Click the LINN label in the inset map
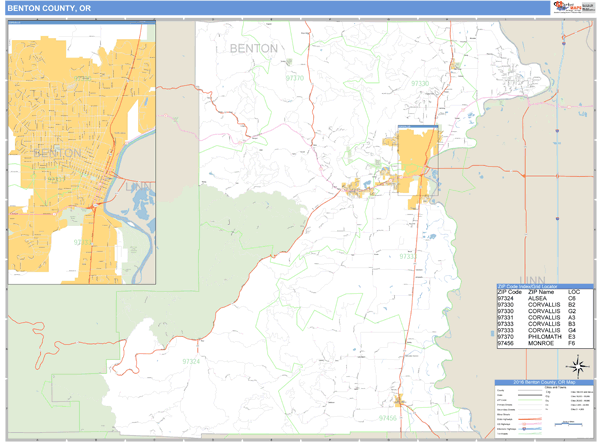The width and height of the screenshot is (600, 442). [x=139, y=186]
